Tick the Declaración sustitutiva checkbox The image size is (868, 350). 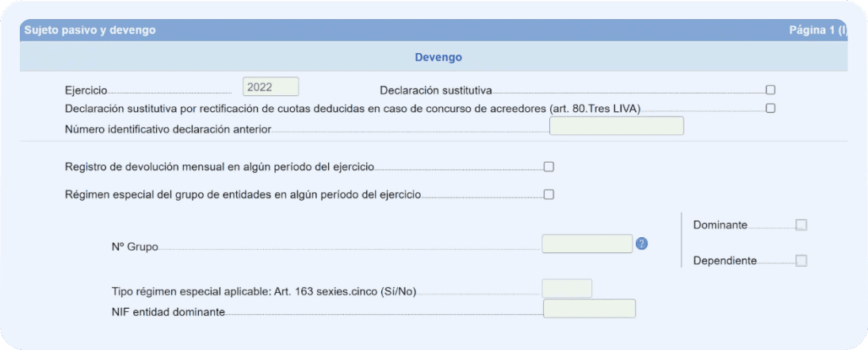click(770, 90)
